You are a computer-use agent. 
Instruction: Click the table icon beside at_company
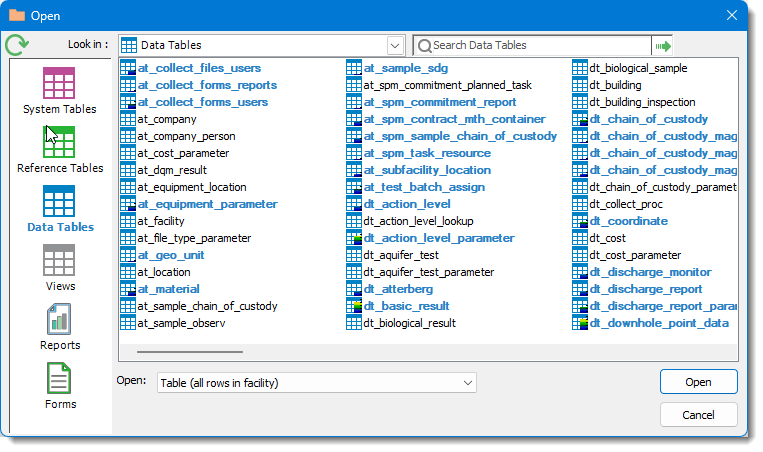(x=128, y=119)
